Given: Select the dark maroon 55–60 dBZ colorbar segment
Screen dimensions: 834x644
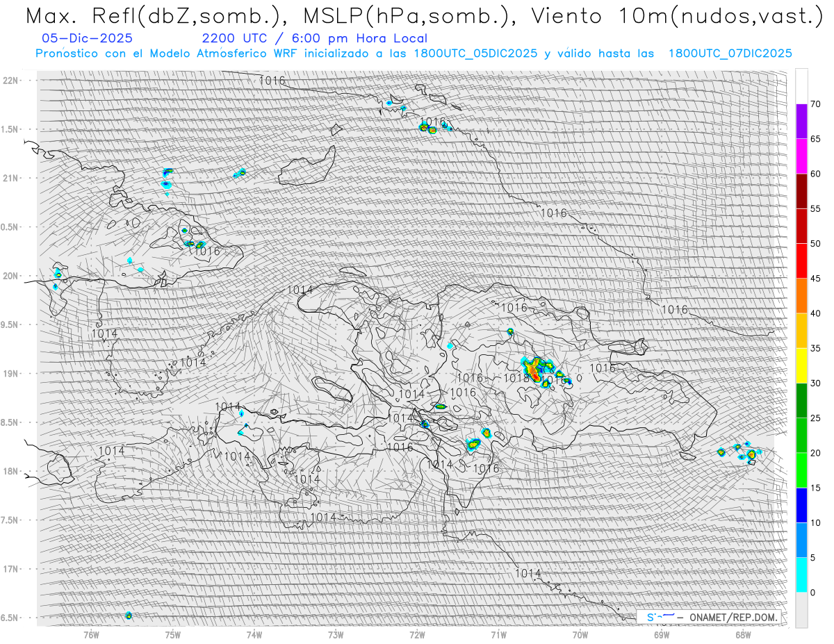Looking at the screenshot, I should [801, 190].
